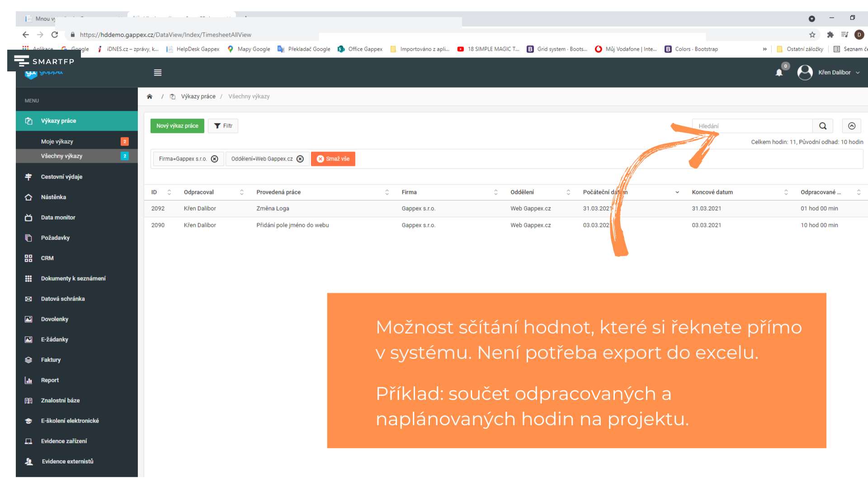This screenshot has width=868, height=488.
Task: Toggle sort on ID column
Action: click(169, 192)
